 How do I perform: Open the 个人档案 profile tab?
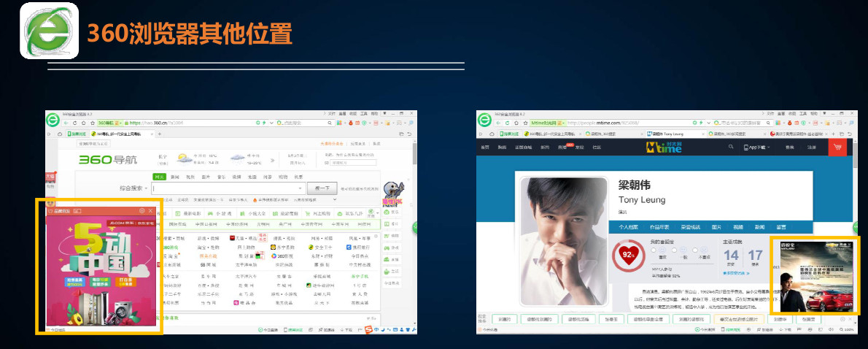628,227
